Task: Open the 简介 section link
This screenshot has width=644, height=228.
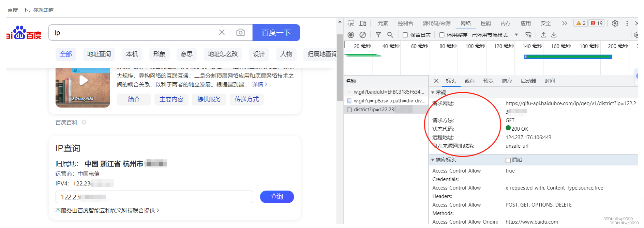Action: [x=134, y=99]
